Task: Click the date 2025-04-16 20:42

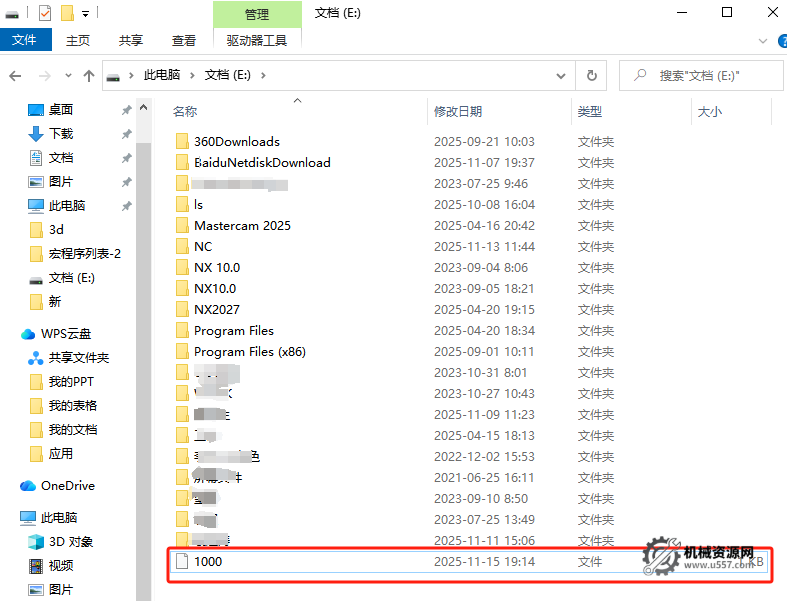Action: 484,226
